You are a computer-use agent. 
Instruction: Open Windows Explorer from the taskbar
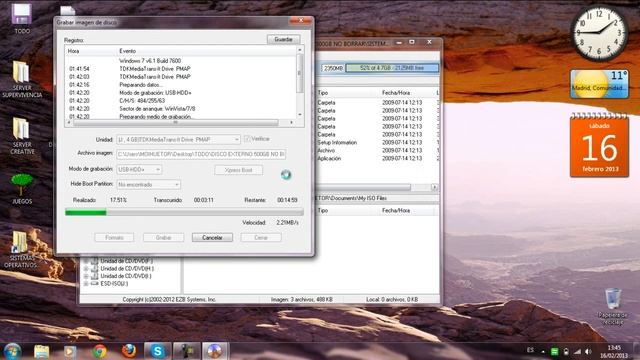click(42, 351)
